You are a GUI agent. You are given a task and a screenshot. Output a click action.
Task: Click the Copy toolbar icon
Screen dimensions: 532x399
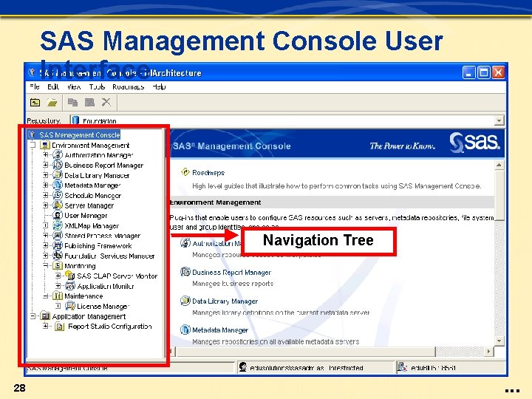[72, 102]
